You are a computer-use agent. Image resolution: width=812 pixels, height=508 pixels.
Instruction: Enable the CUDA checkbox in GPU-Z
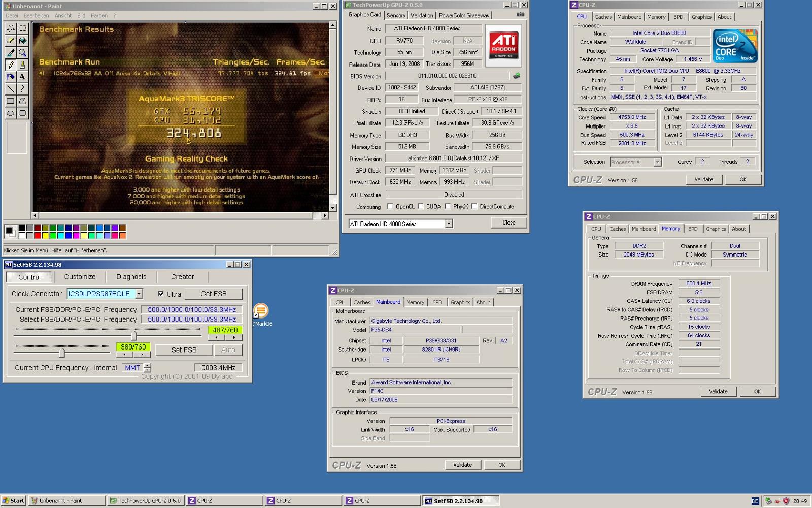click(x=420, y=207)
